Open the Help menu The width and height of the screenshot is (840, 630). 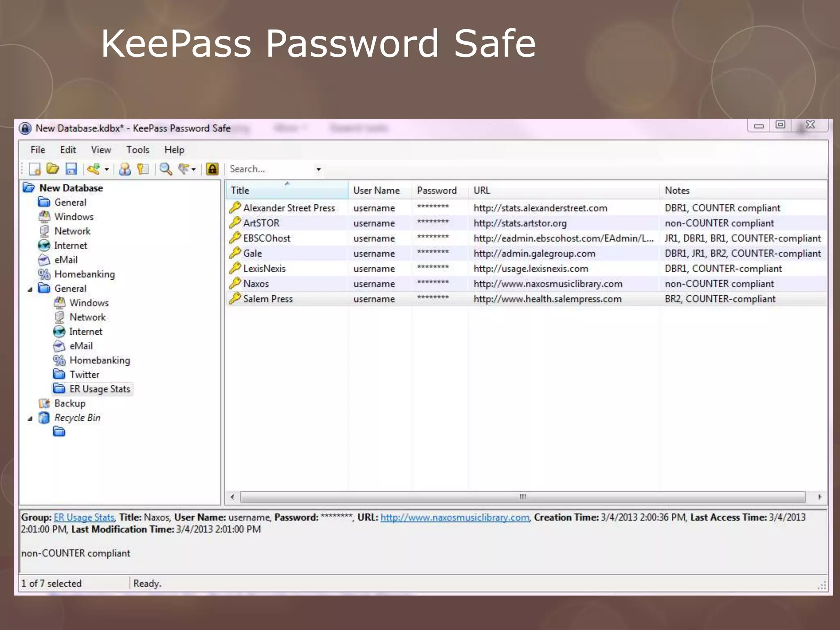point(174,150)
